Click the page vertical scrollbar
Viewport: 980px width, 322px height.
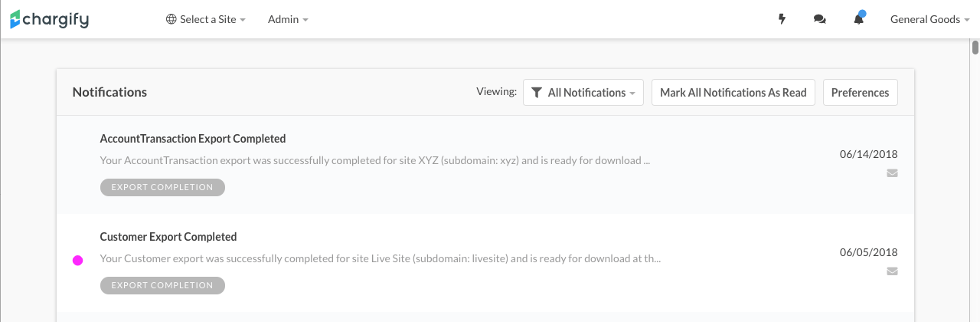(975, 48)
